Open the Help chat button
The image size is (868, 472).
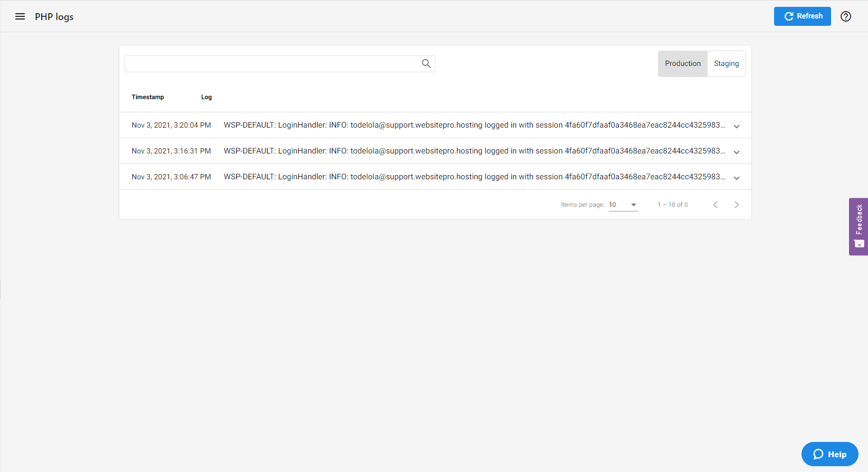click(x=829, y=454)
